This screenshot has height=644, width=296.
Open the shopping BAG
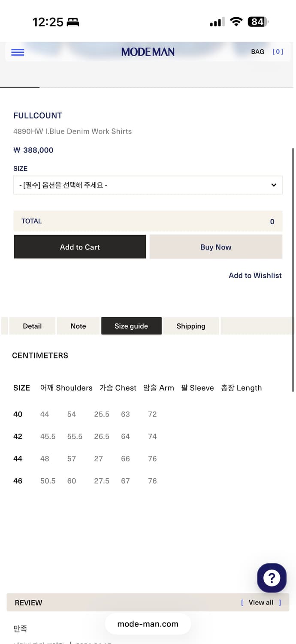(x=257, y=52)
